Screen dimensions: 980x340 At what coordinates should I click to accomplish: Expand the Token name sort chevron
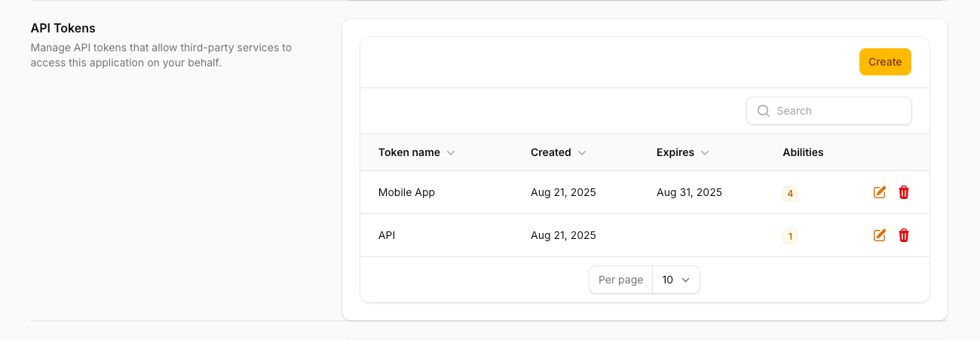(x=451, y=153)
